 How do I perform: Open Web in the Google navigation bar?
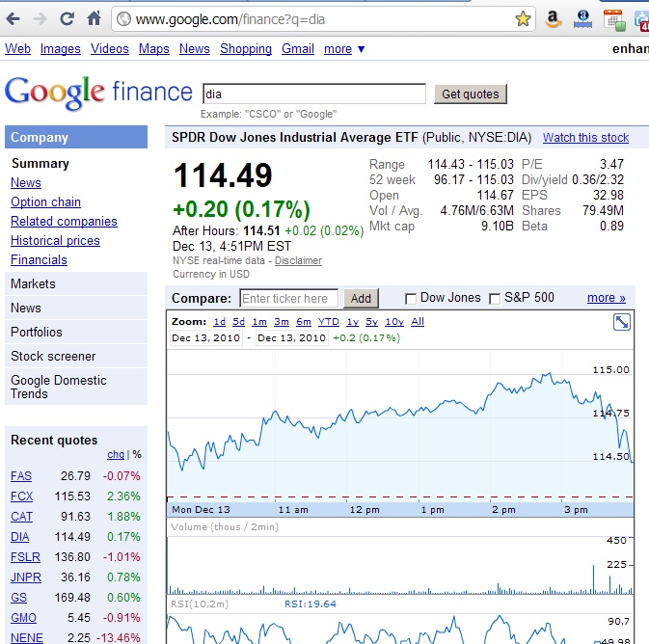pos(17,49)
